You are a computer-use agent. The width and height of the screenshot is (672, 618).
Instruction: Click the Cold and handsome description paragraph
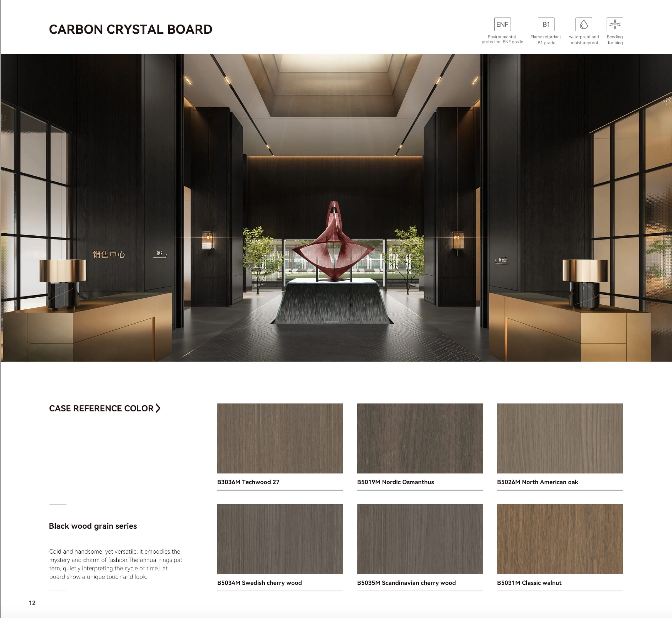point(116,564)
